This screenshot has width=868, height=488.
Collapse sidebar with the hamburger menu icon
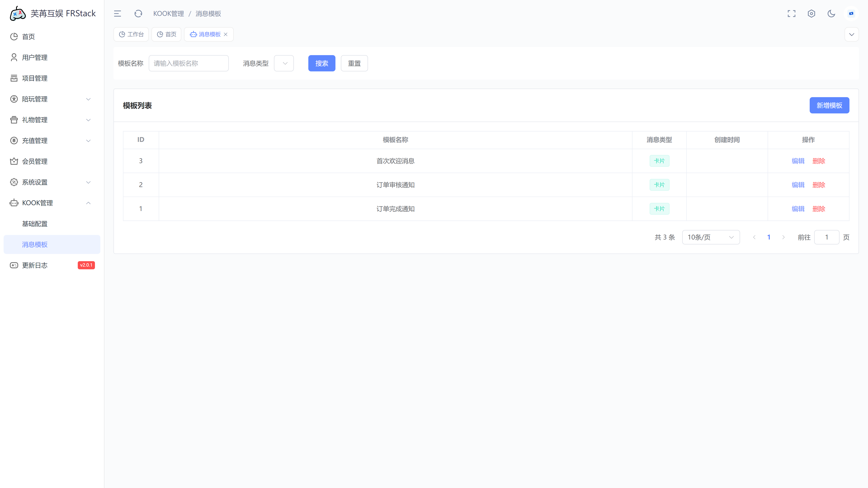click(x=117, y=14)
